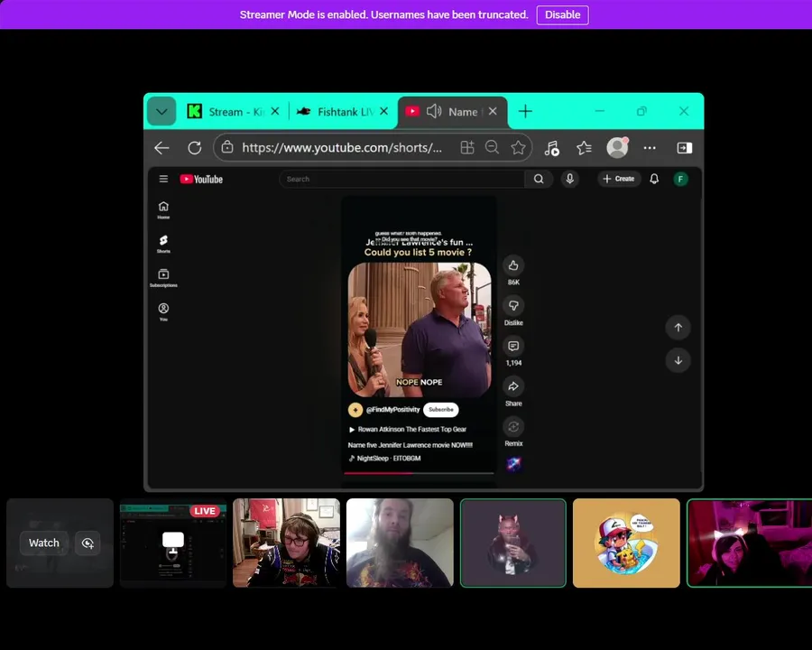The image size is (812, 650).
Task: Read the 'Name five Jennifer Lawrence movie NOW!!!!' title
Action: click(411, 445)
